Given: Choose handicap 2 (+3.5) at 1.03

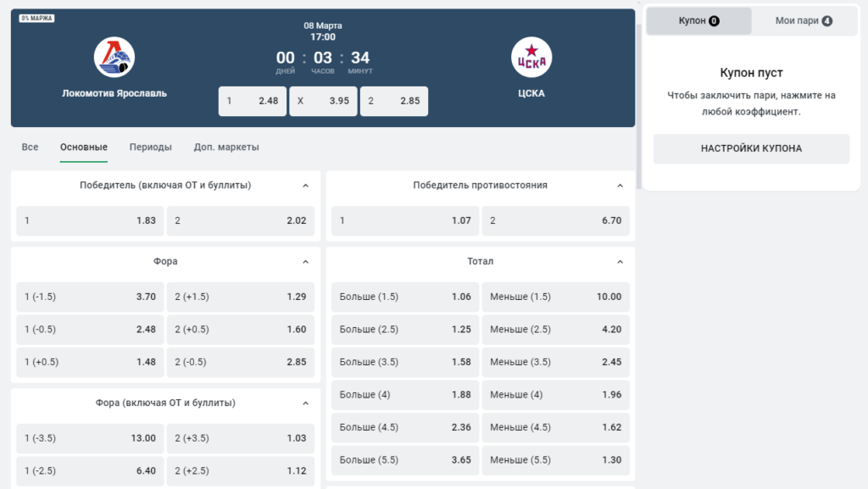Looking at the screenshot, I should tap(241, 439).
